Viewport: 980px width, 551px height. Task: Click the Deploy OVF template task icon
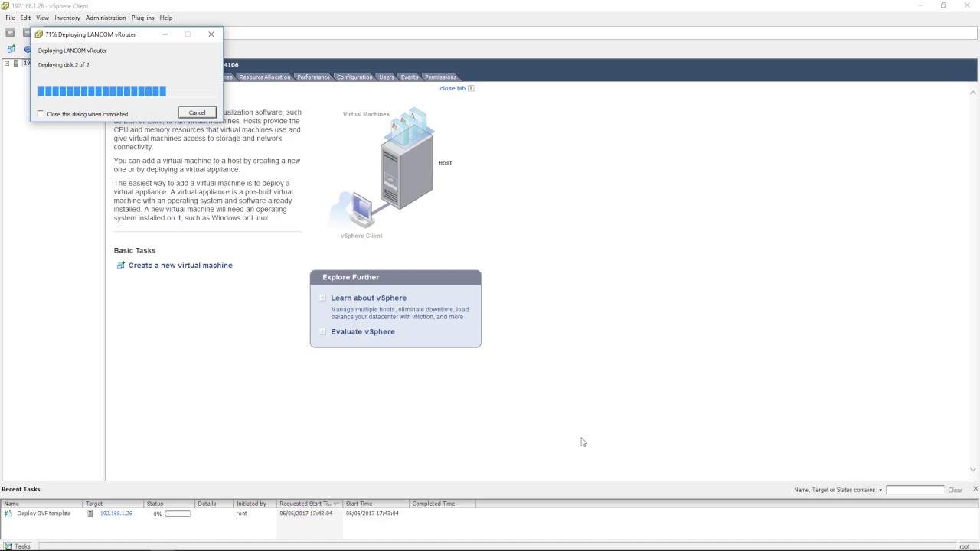pos(8,514)
